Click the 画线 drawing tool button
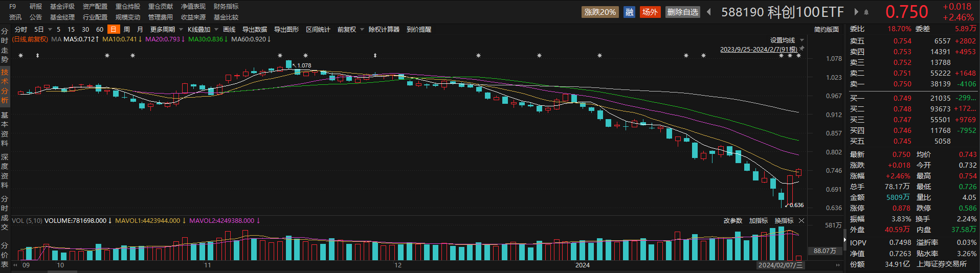980x273 pixels. pos(229,30)
